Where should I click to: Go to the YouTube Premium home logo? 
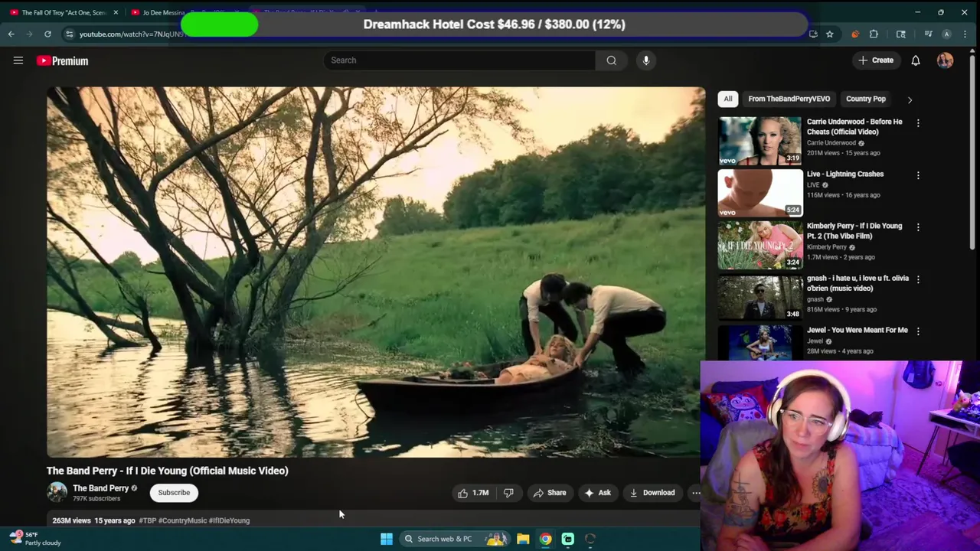pos(63,60)
